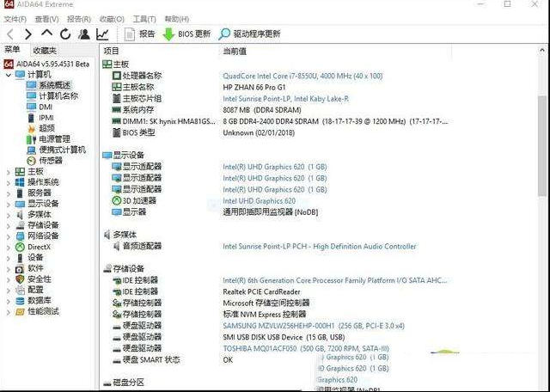The height and width of the screenshot is (392, 550).
Task: Click the BIOS 类型 row icon
Action: [117, 132]
